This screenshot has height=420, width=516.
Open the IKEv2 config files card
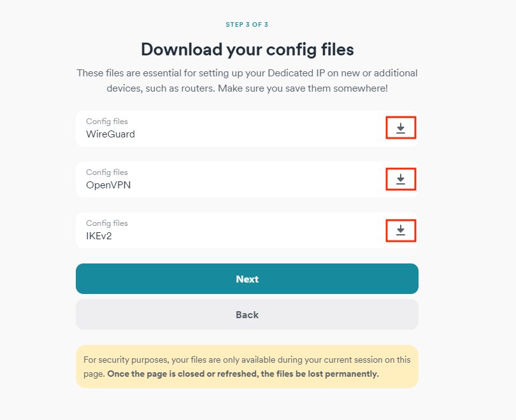pyautogui.click(x=247, y=230)
